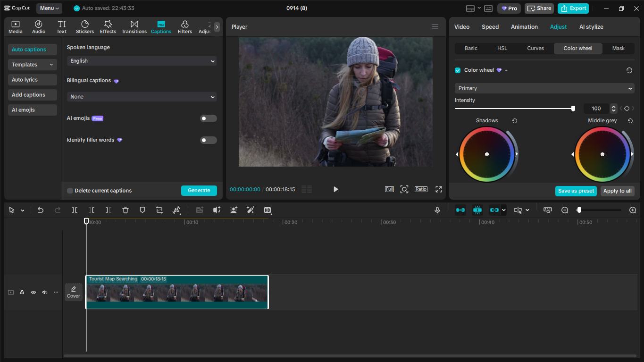Image resolution: width=644 pixels, height=362 pixels.
Task: Open the Filters panel
Action: point(184,26)
